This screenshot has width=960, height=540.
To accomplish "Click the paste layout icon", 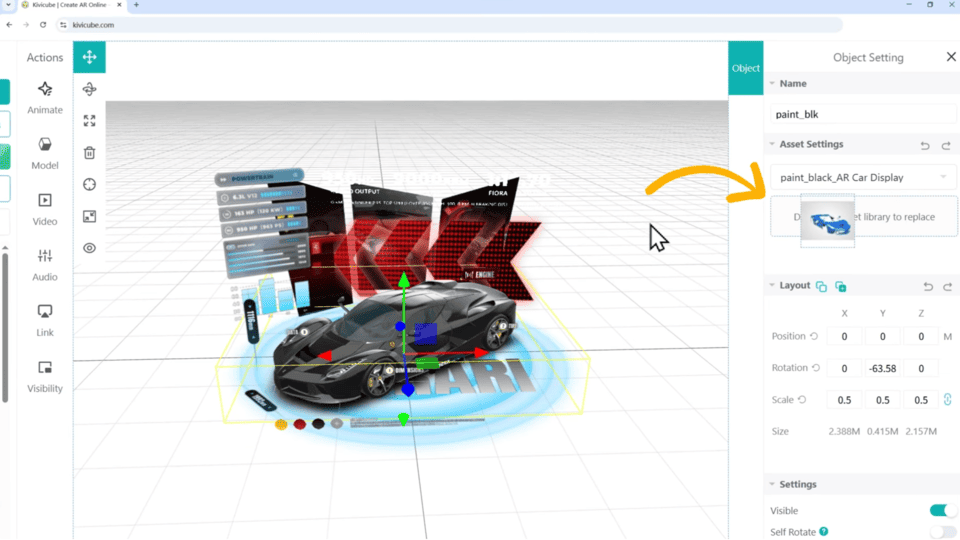I will [841, 287].
